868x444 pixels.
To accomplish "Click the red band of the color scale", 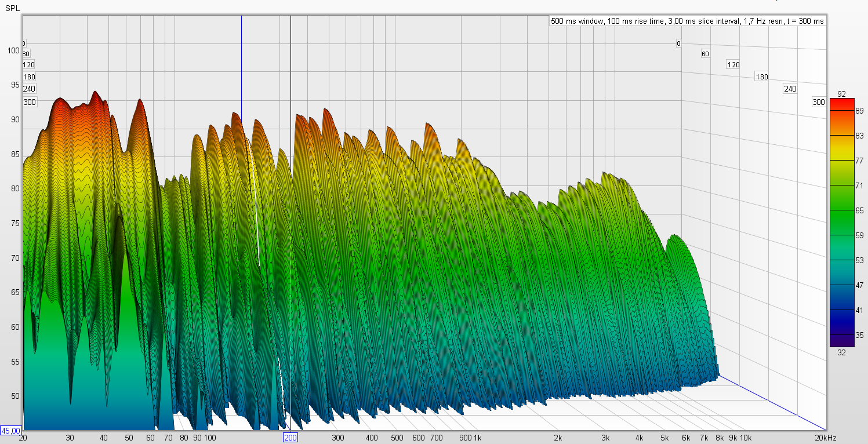I will (x=841, y=104).
